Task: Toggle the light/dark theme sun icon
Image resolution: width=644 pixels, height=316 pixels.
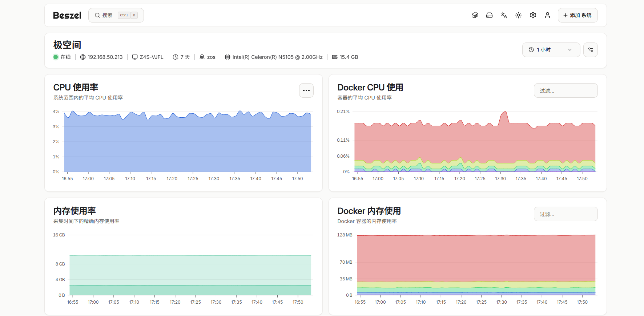Action: 518,15
